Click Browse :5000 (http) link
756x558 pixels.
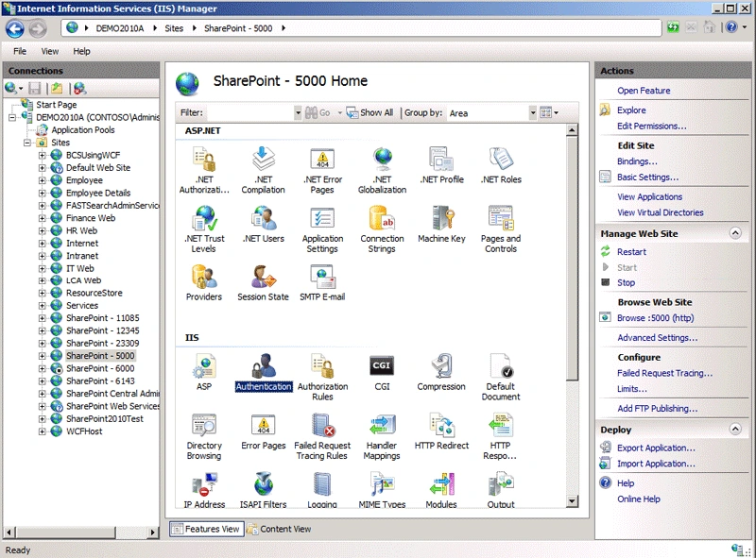click(x=655, y=318)
